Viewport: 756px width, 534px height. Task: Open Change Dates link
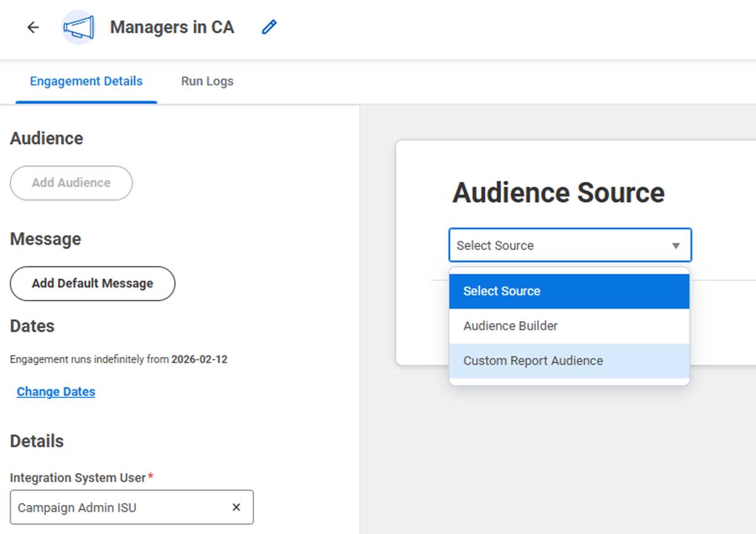(55, 392)
